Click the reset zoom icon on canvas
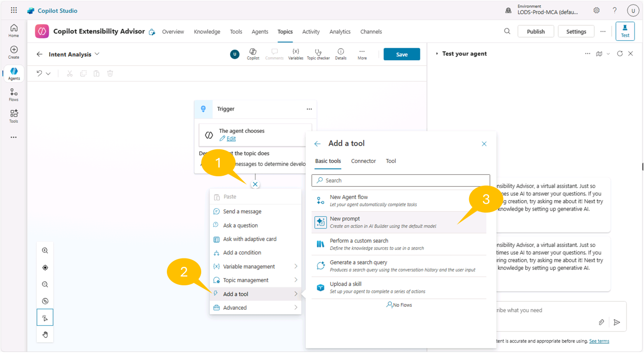This screenshot has width=644, height=354. [45, 301]
